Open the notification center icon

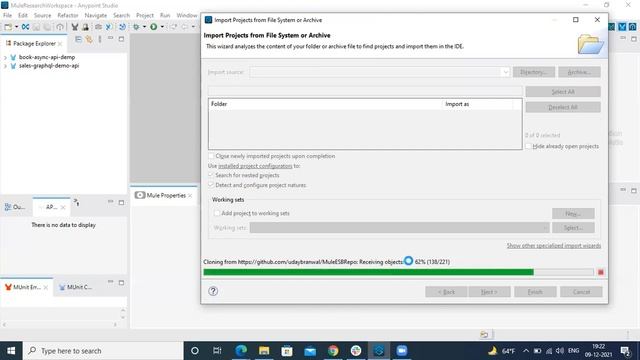click(625, 351)
